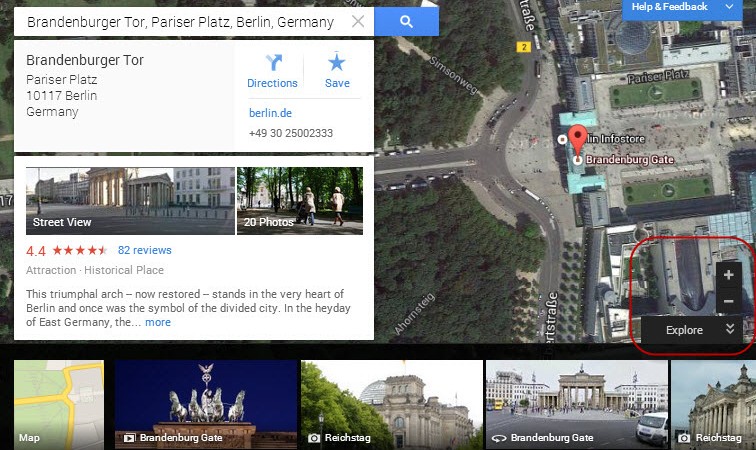756x450 pixels.
Task: Click the Brandenburger Tor title in info card
Action: 85,60
